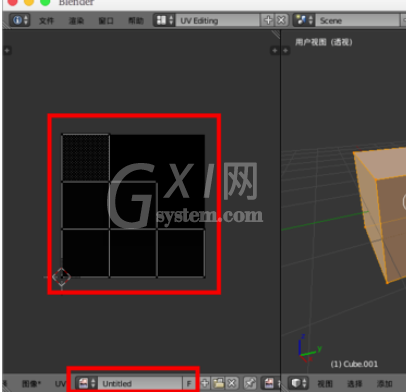Expand the UV editor properties region plus

275,51
